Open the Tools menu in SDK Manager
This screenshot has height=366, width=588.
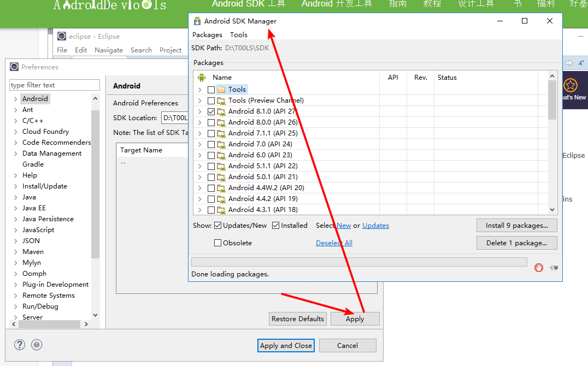tap(239, 35)
